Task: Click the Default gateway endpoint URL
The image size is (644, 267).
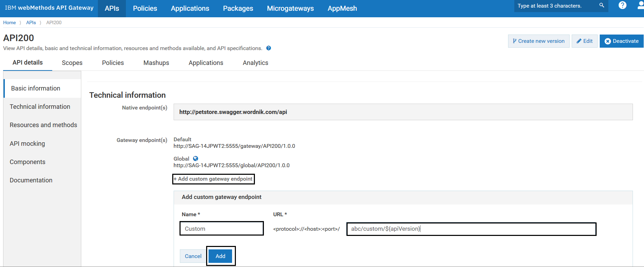Action: coord(234,146)
